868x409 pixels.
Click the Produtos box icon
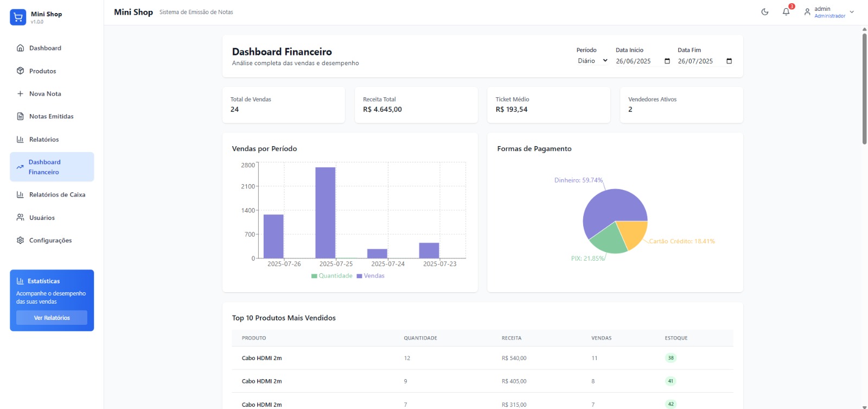20,71
